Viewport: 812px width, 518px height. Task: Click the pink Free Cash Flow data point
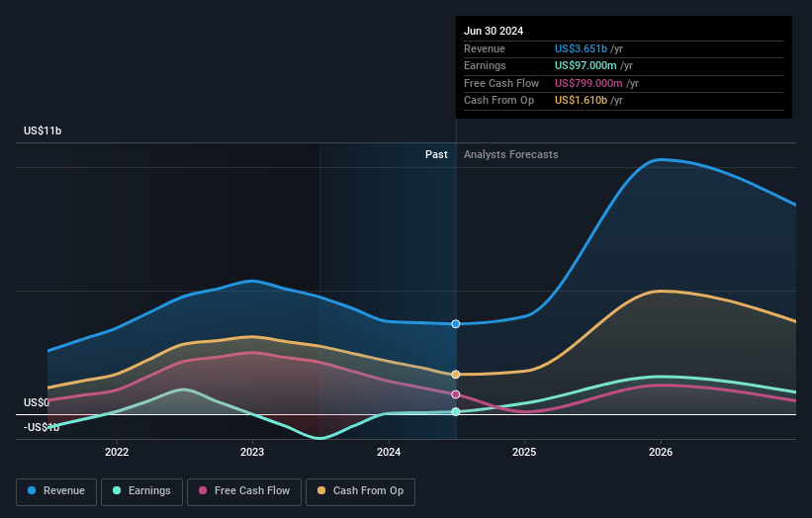click(456, 394)
